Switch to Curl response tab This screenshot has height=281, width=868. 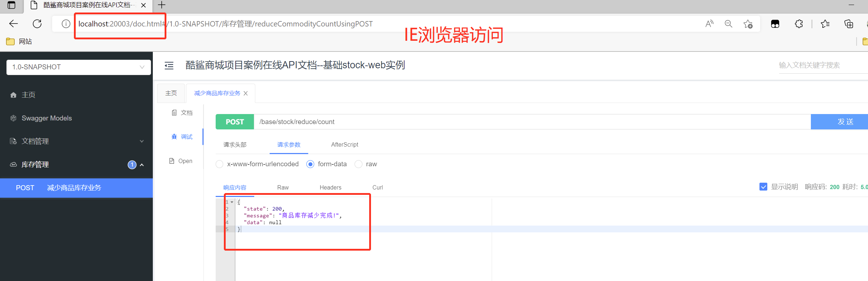pyautogui.click(x=377, y=187)
